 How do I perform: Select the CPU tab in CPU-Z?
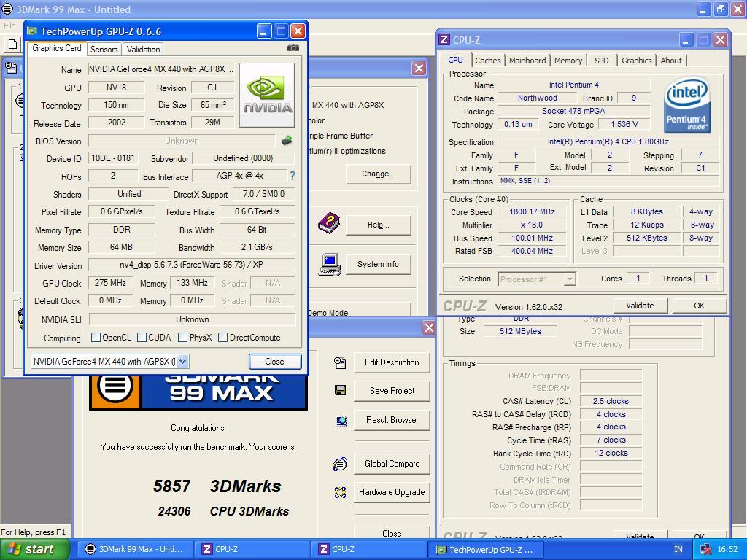[x=455, y=60]
